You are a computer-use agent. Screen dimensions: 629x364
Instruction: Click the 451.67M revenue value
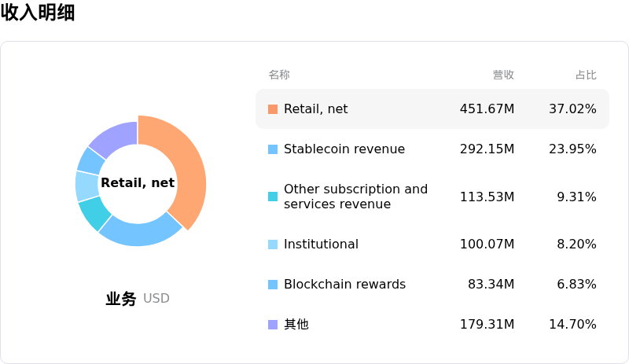[487, 109]
